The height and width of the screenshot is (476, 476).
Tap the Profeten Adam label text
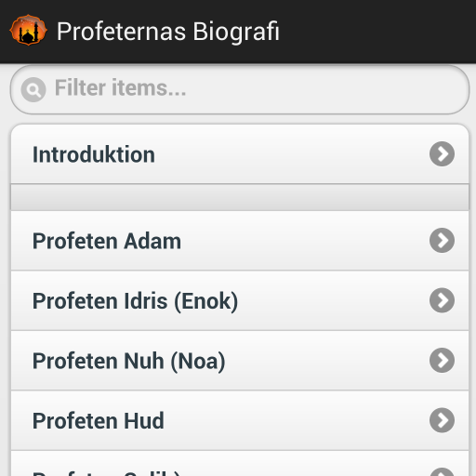coord(107,241)
